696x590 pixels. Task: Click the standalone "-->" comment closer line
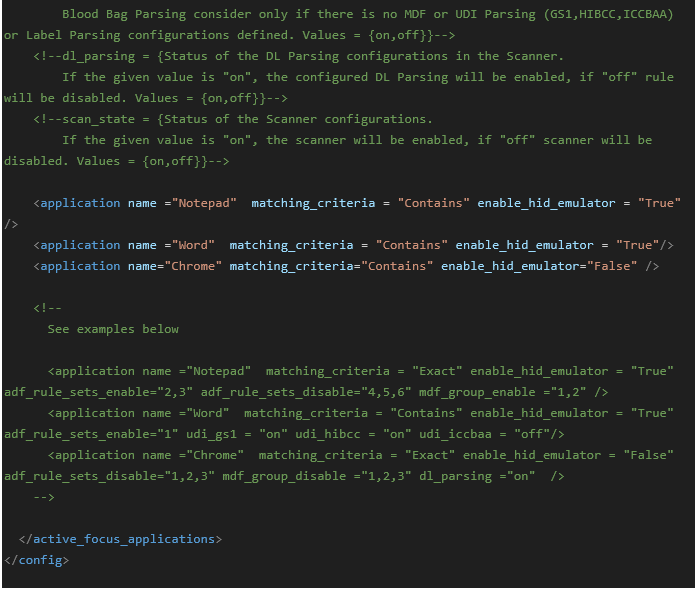coord(44,497)
